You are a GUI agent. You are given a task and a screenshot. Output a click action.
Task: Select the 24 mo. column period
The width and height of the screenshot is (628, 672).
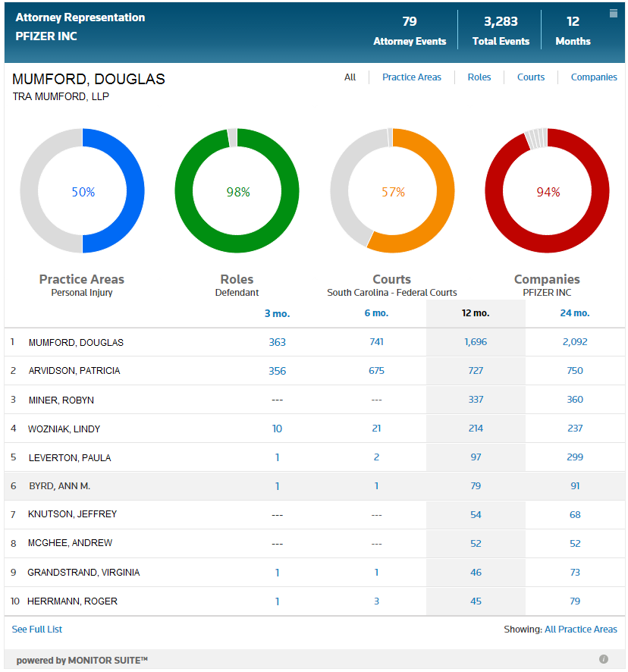[x=574, y=312]
